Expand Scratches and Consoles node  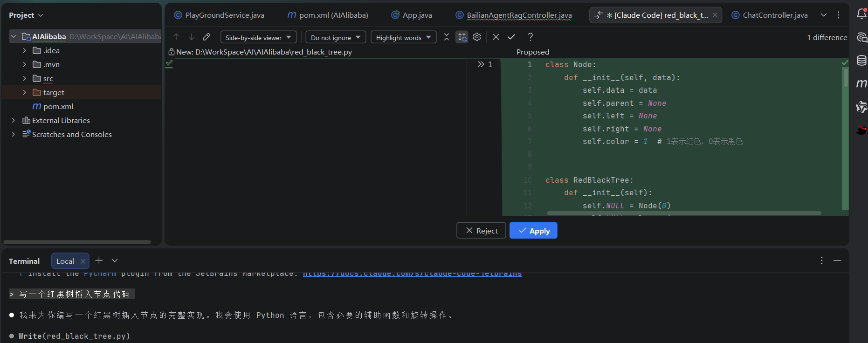click(x=14, y=134)
